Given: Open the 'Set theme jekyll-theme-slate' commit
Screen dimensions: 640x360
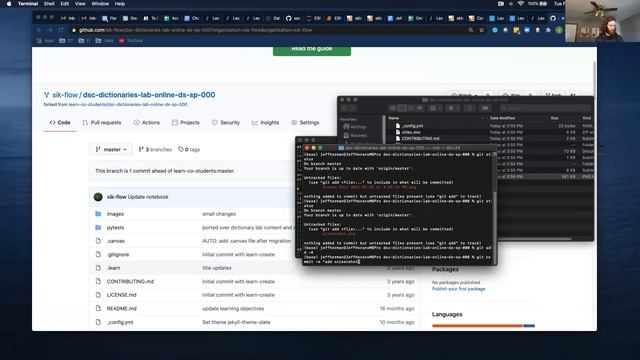Looking at the screenshot, I should (236, 322).
